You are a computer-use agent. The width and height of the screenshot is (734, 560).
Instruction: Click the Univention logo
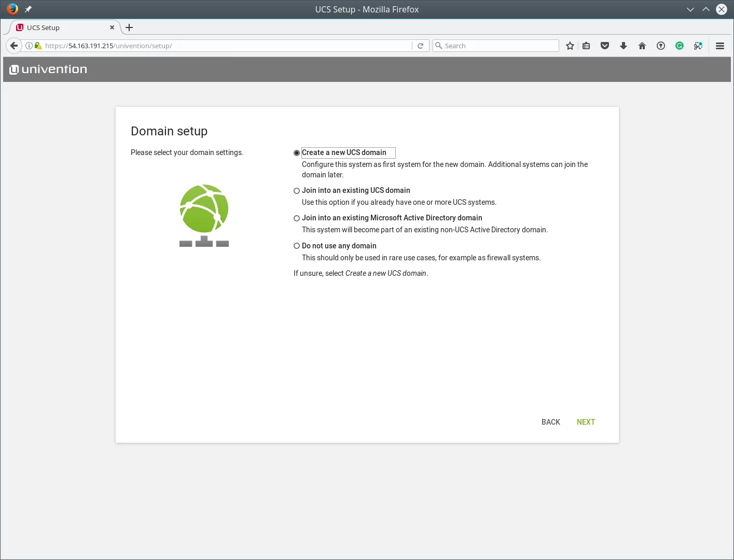(48, 69)
